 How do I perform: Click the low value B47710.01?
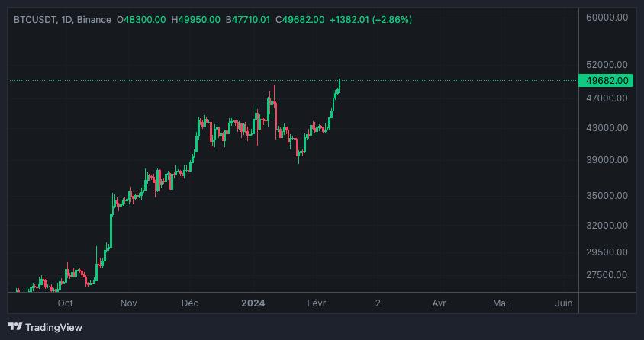point(248,20)
